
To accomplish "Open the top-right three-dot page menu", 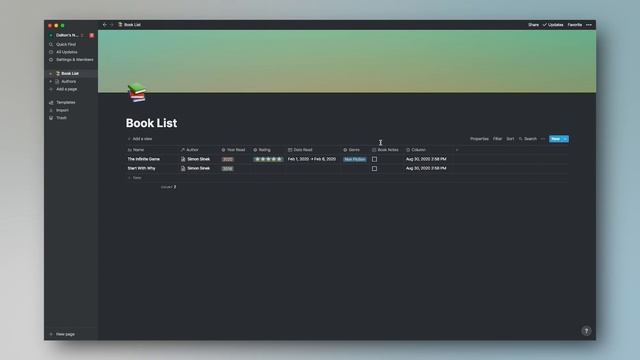I will tap(589, 25).
